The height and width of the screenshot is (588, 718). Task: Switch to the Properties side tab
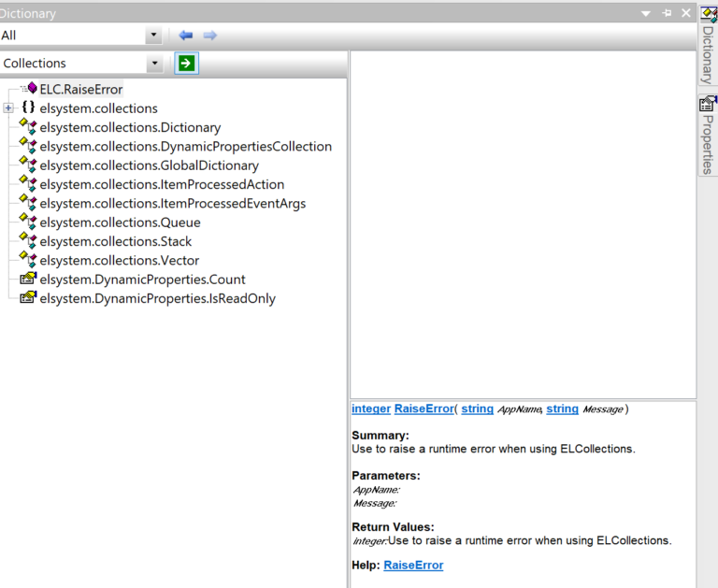[708, 134]
